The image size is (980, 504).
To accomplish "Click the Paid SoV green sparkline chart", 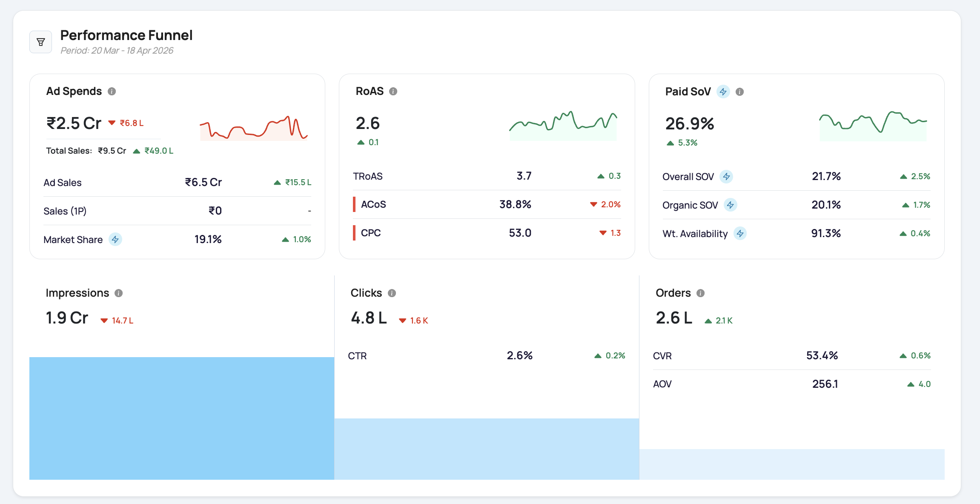I will point(873,126).
